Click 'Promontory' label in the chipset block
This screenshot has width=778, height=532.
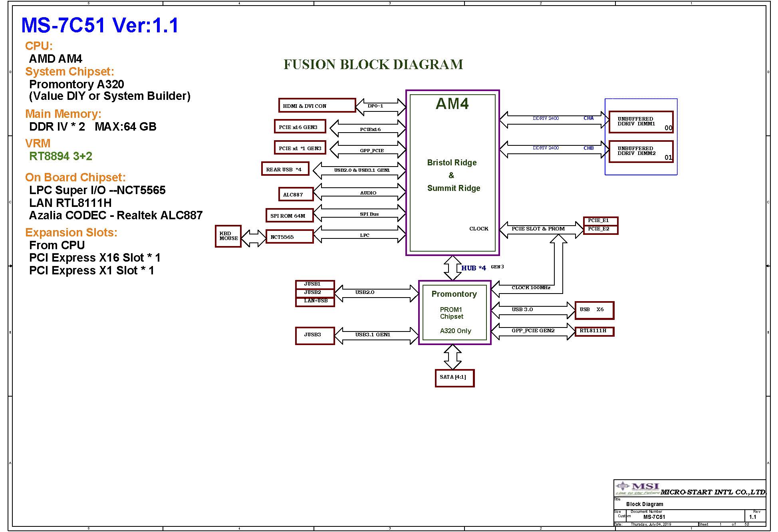454,294
